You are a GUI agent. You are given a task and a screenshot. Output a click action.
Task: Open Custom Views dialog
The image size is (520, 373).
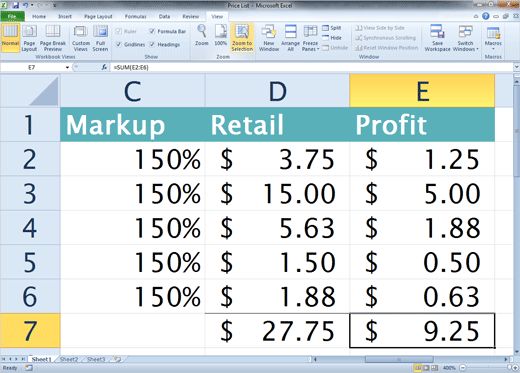tap(81, 38)
